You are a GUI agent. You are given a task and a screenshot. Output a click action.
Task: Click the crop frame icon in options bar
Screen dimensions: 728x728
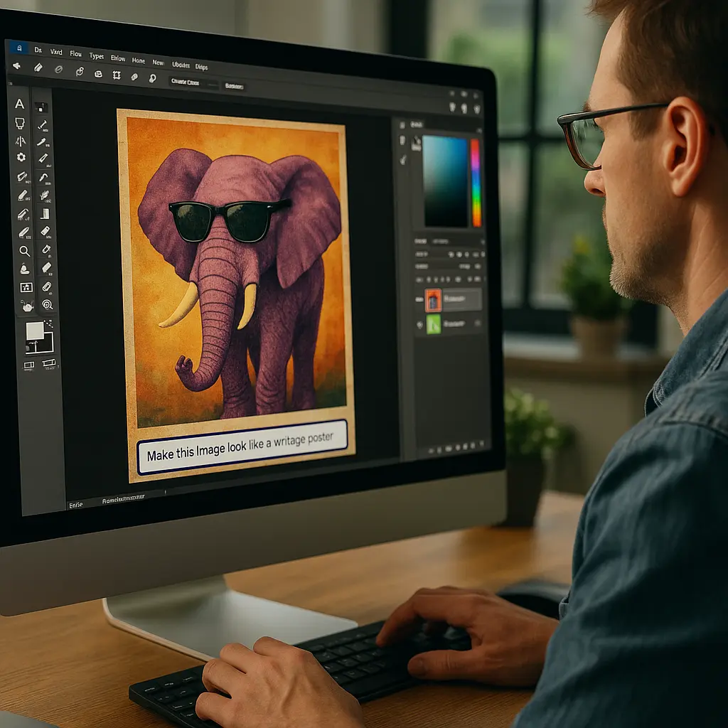point(117,75)
